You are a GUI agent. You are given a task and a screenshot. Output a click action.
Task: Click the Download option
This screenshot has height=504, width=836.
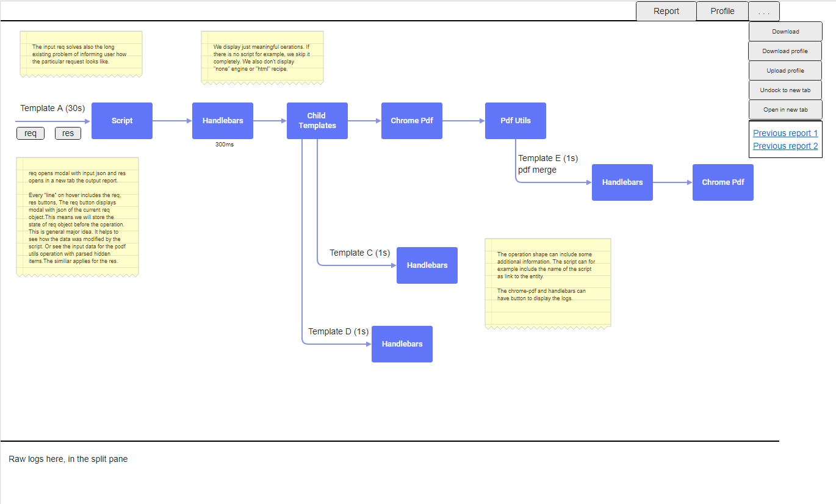tap(785, 31)
